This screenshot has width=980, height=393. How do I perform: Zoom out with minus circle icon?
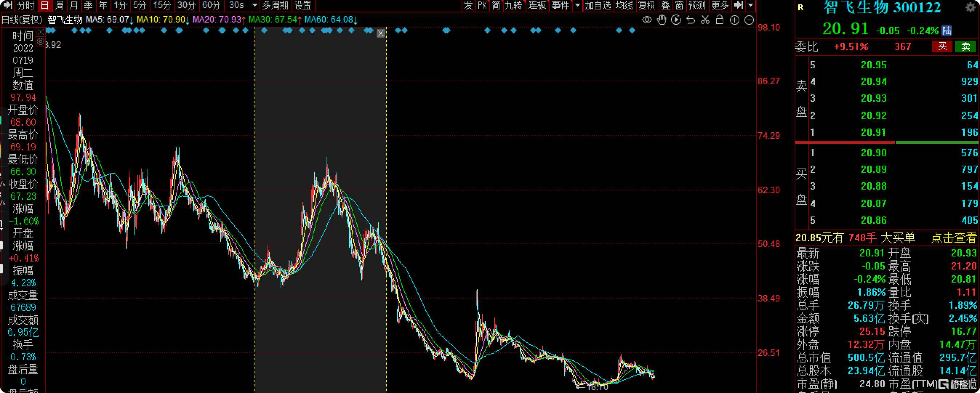tap(749, 20)
